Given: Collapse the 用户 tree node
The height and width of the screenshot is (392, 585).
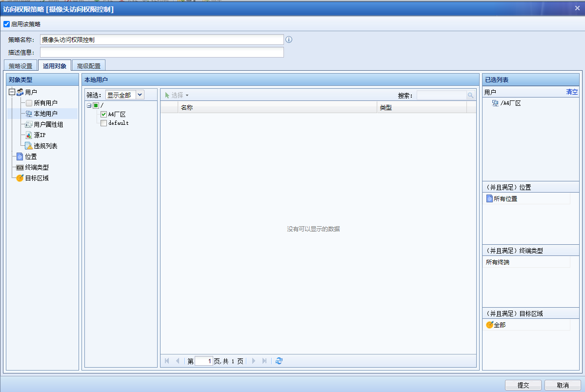Looking at the screenshot, I should [x=12, y=92].
